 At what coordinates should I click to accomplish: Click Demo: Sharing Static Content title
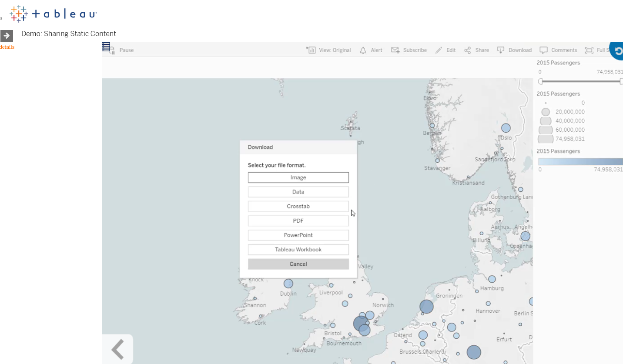tap(69, 33)
